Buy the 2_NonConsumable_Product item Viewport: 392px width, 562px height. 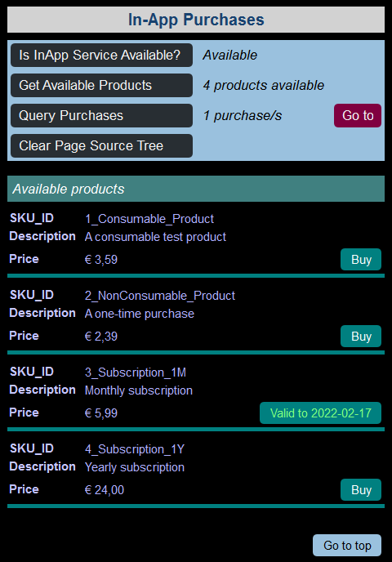tap(360, 336)
